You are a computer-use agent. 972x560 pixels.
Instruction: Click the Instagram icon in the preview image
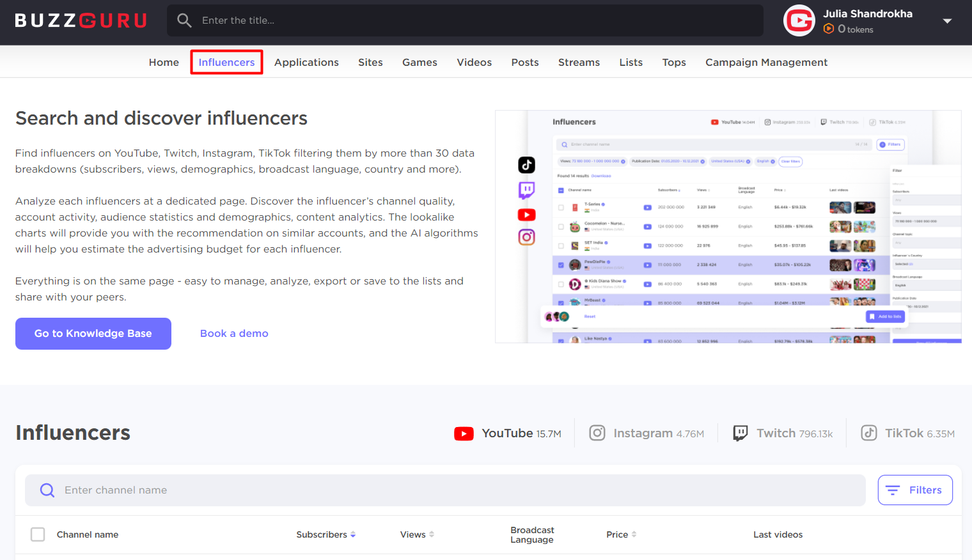point(526,237)
